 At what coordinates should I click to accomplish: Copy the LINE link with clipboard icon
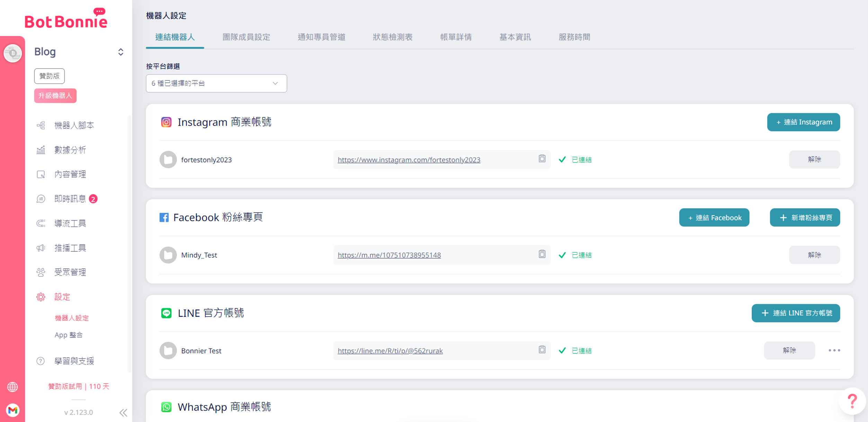click(x=542, y=350)
